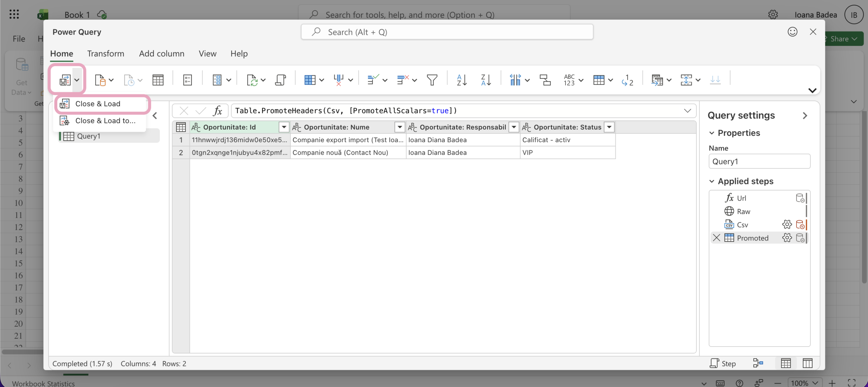Select the Close & Load option
The width and height of the screenshot is (868, 387).
point(98,104)
